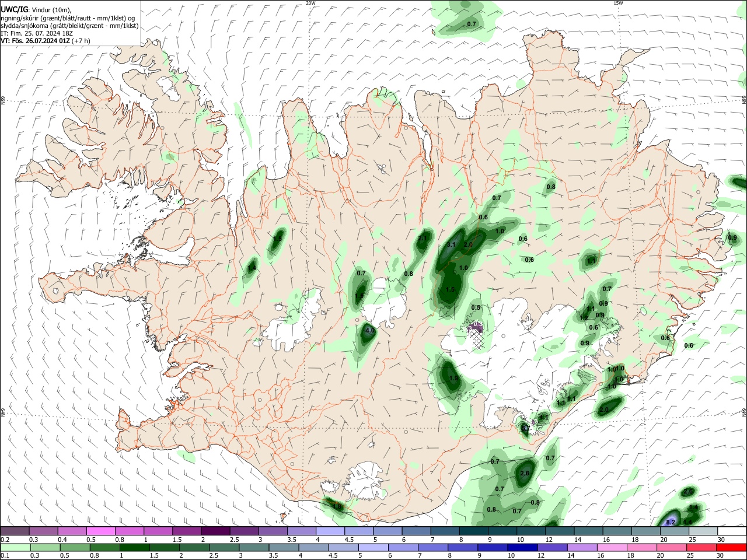This screenshot has width=747, height=560.
Task: Select the dusty mauve 0.2 swatch in top legend
Action: point(15,531)
